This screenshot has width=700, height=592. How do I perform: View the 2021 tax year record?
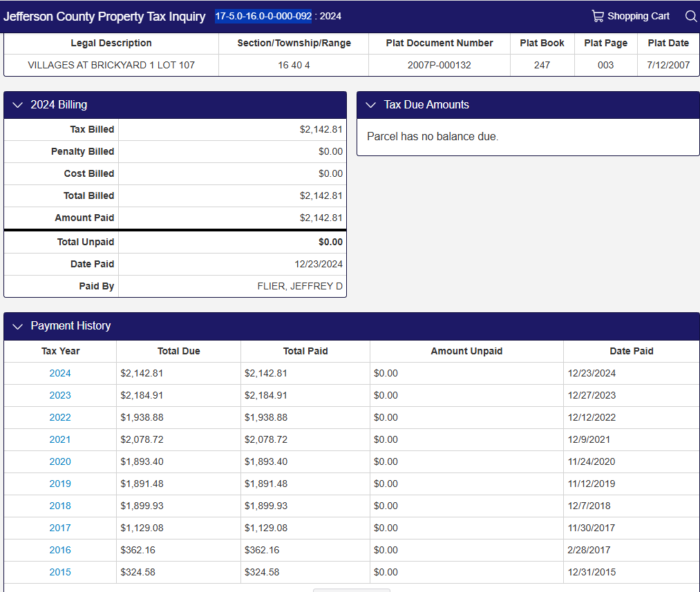click(60, 439)
